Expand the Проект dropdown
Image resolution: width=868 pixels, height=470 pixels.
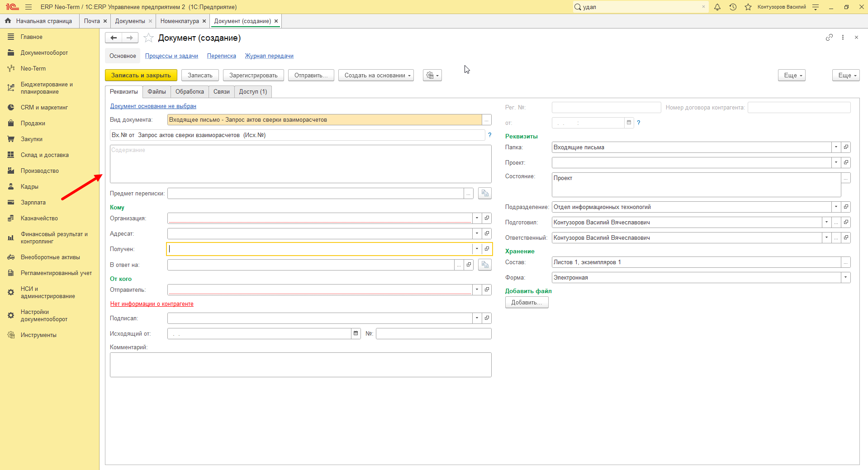836,162
